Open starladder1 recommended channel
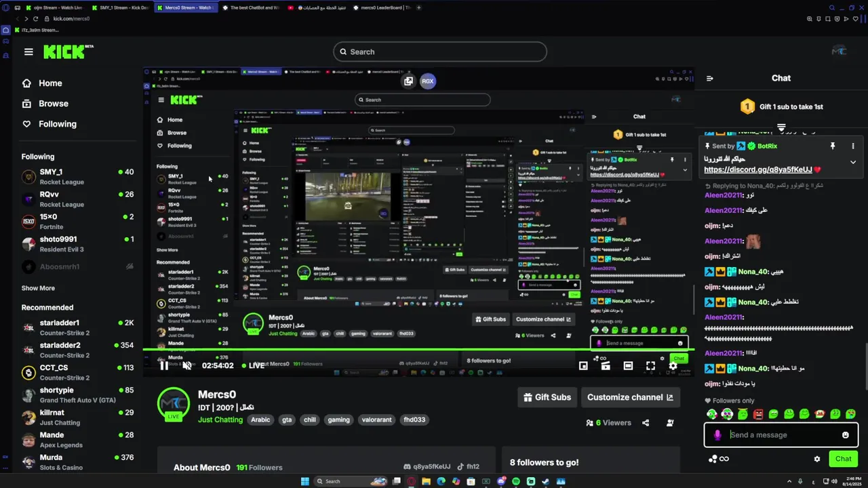The width and height of the screenshot is (868, 488). click(78, 327)
